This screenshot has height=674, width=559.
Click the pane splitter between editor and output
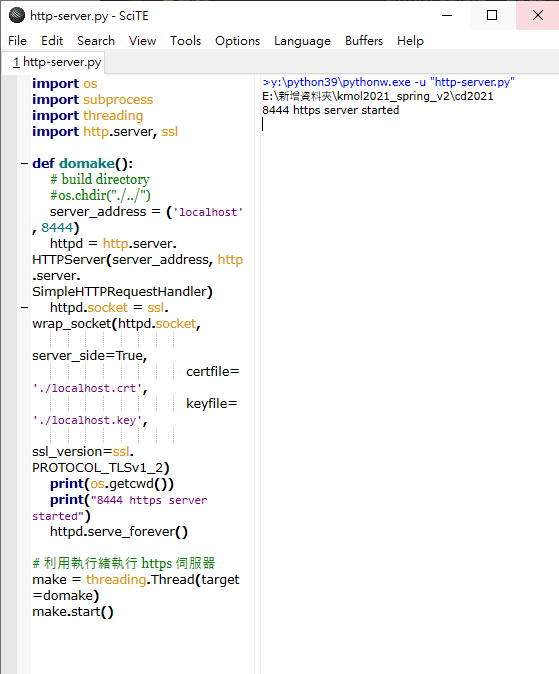(x=257, y=374)
